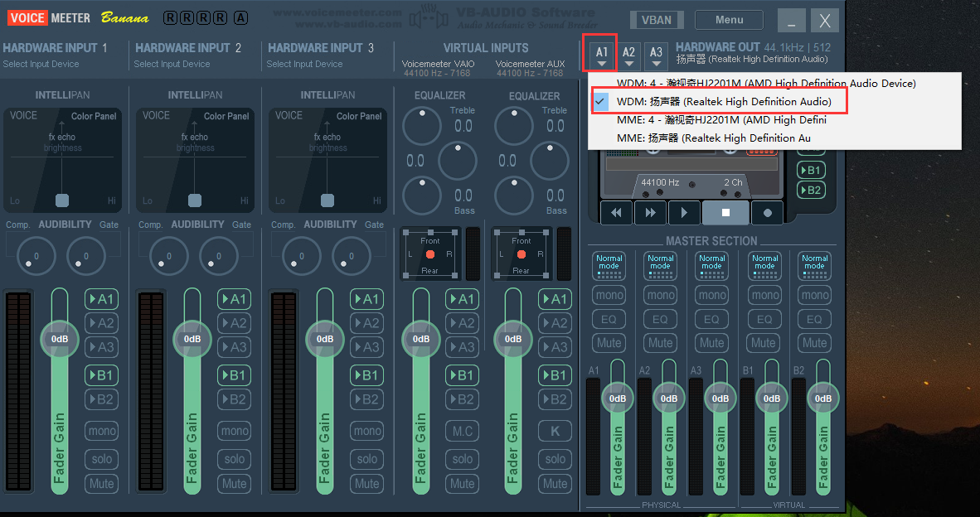The width and height of the screenshot is (980, 517).
Task: Stop the cassette recorder
Action: (x=725, y=213)
